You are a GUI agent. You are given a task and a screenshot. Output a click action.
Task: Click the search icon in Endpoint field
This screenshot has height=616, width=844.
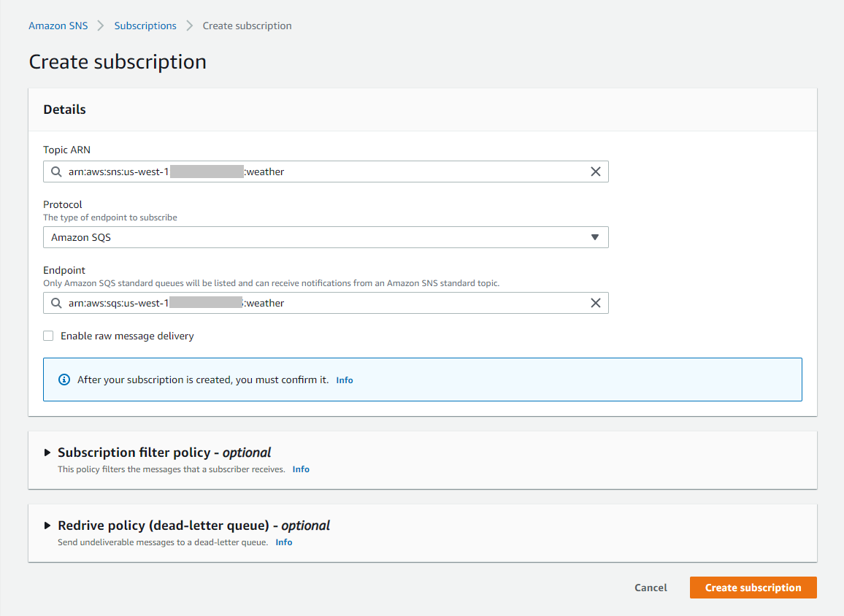56,303
